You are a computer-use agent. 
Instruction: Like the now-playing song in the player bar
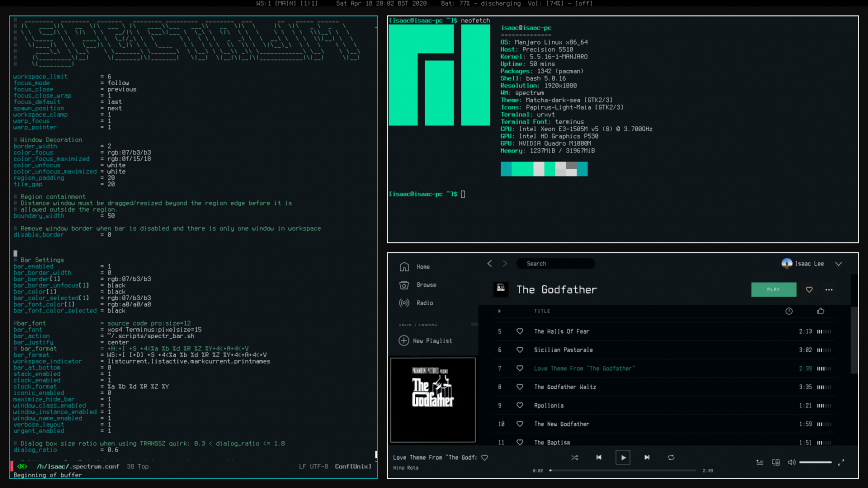(x=485, y=458)
